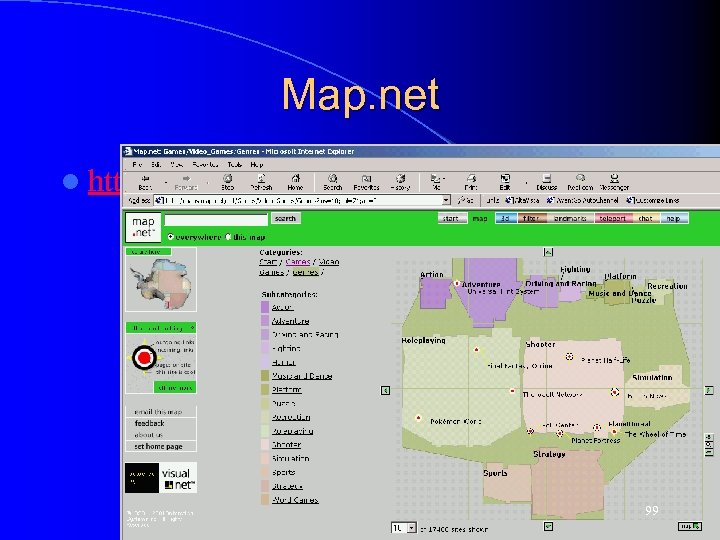This screenshot has height=540, width=720.
Task: Click the Real.com toolbar icon
Action: (580, 182)
